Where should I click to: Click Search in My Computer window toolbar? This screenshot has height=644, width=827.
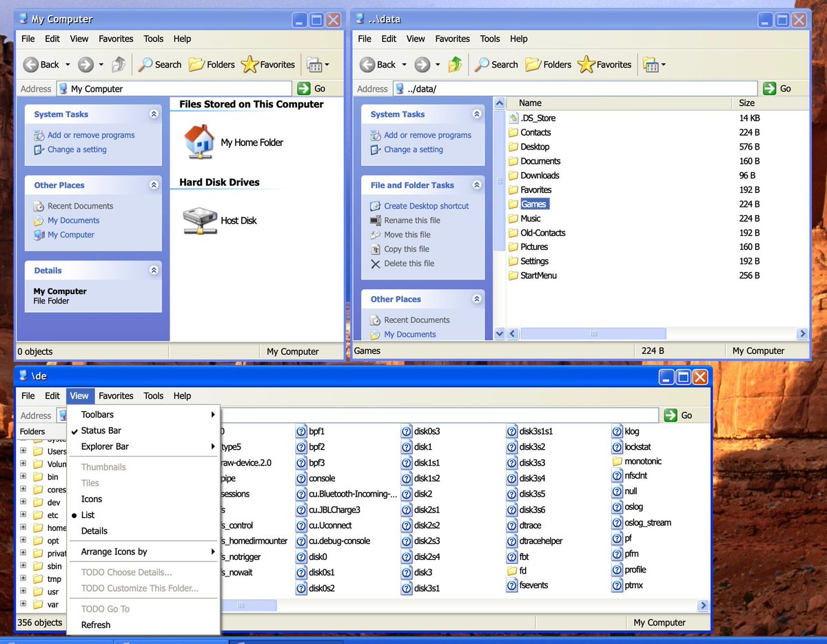(x=159, y=65)
